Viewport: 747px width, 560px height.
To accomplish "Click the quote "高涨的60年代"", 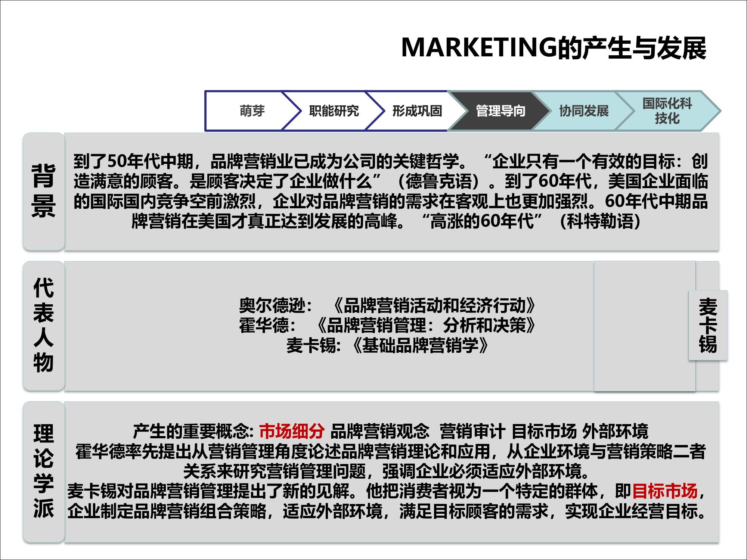I will click(482, 221).
